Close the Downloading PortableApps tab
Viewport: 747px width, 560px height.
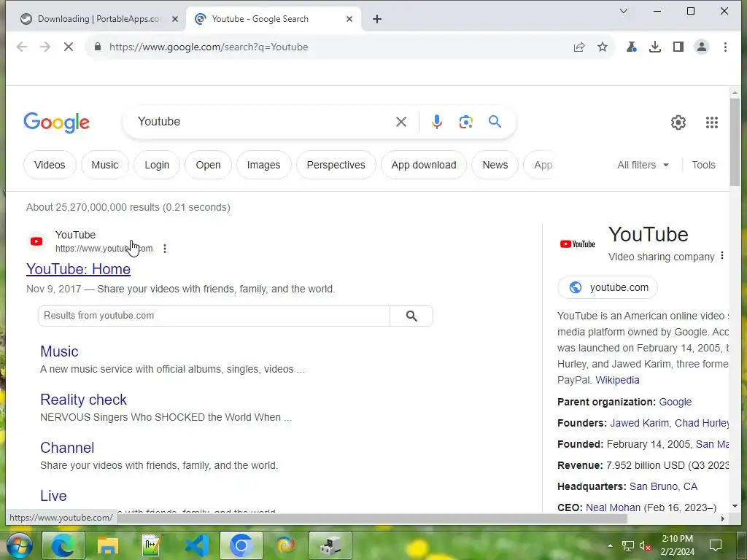point(175,19)
